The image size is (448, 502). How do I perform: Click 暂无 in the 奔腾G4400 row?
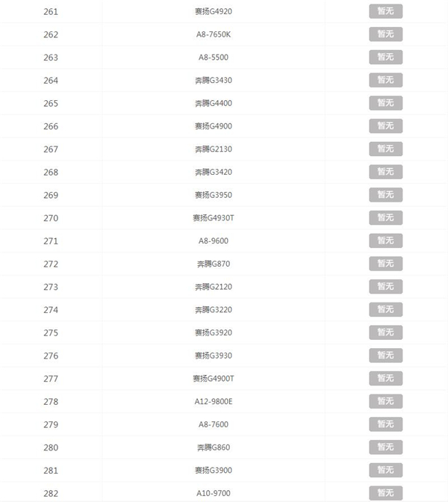385,103
